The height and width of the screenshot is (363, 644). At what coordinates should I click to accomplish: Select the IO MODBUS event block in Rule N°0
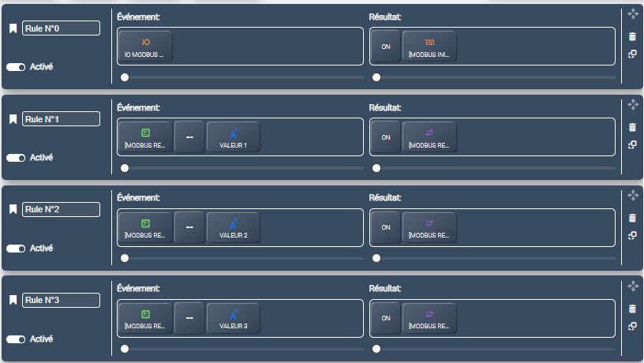tap(144, 47)
